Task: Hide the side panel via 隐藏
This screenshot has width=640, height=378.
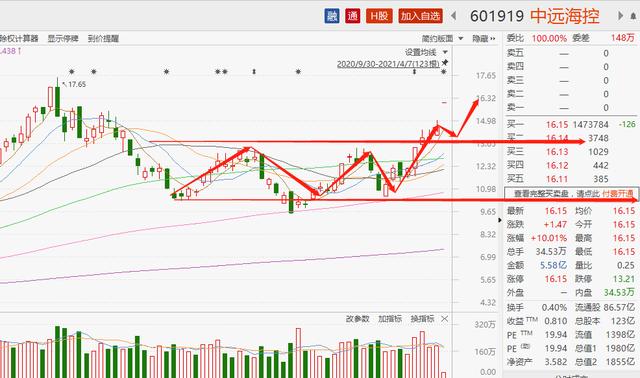Action: 484,39
